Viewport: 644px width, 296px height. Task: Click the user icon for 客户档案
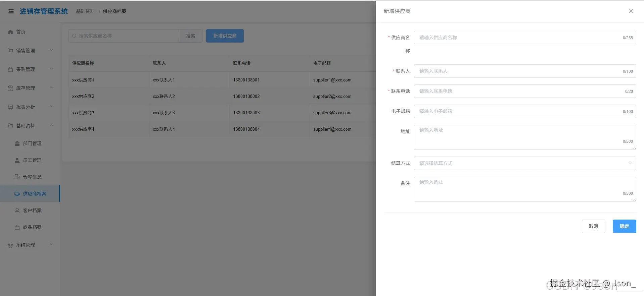click(17, 211)
